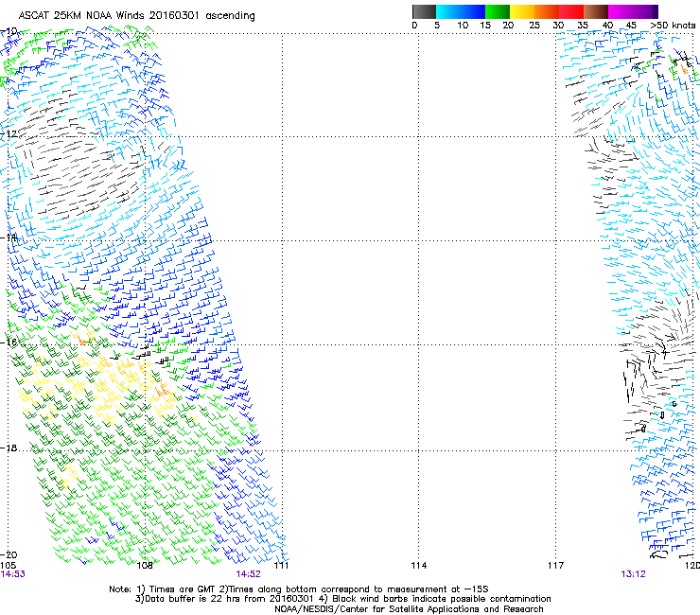Click the purple 14:53 swath time
Screen dimensions: 700x615
tap(12, 574)
